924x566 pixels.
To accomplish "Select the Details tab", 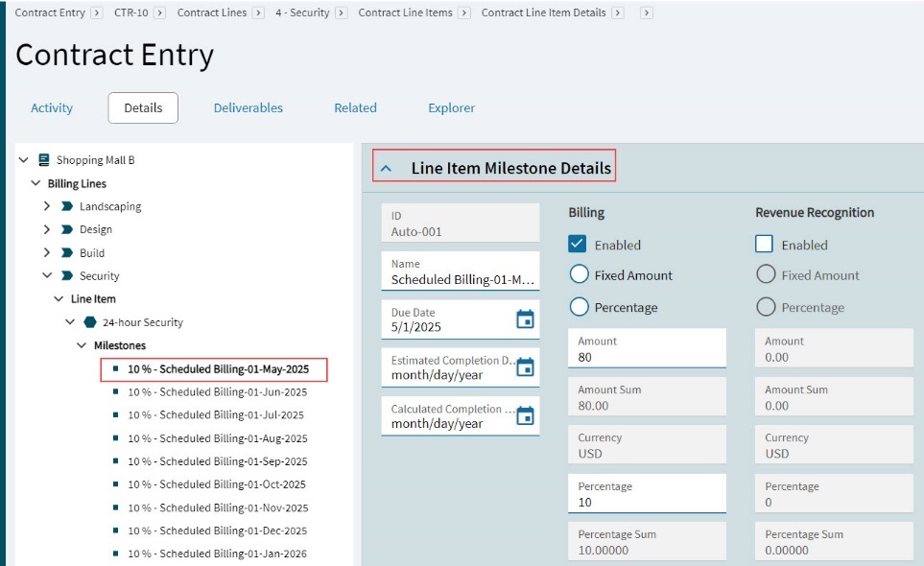I will pyautogui.click(x=143, y=107).
